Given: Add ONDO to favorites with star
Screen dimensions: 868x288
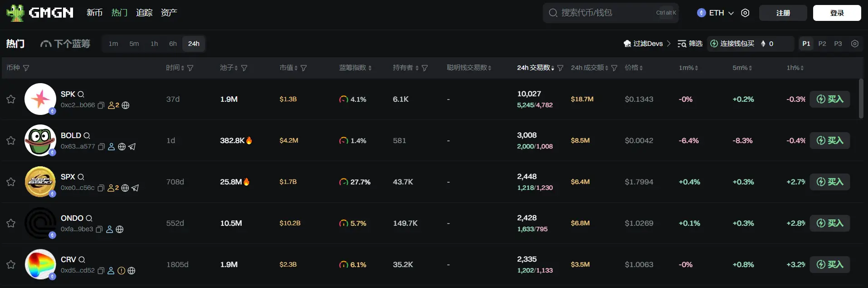Looking at the screenshot, I should pos(11,223).
